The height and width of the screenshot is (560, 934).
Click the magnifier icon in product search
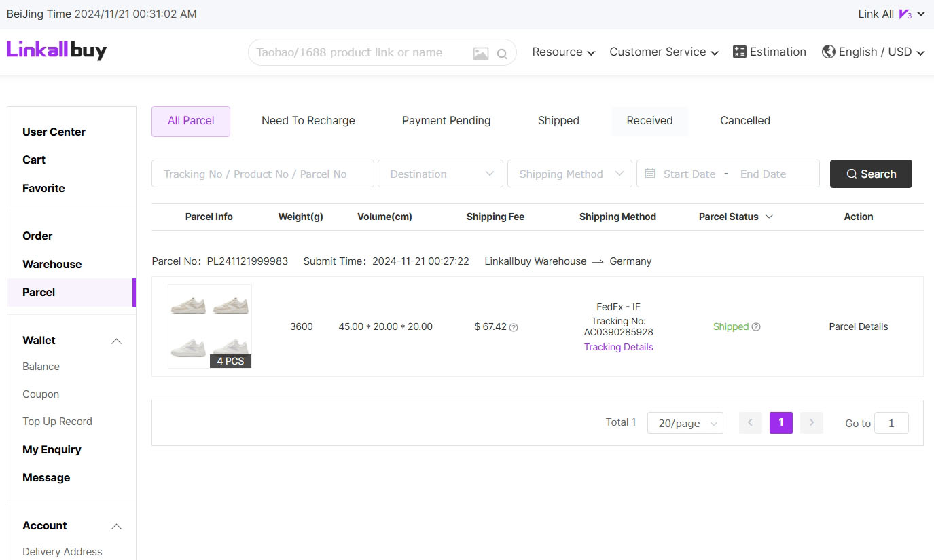tap(502, 54)
